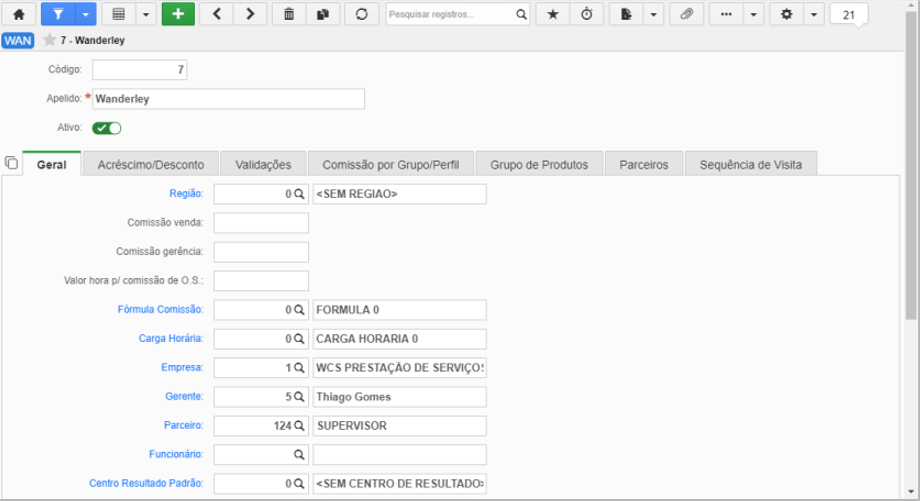Open the more options ellipsis button

pyautogui.click(x=726, y=14)
